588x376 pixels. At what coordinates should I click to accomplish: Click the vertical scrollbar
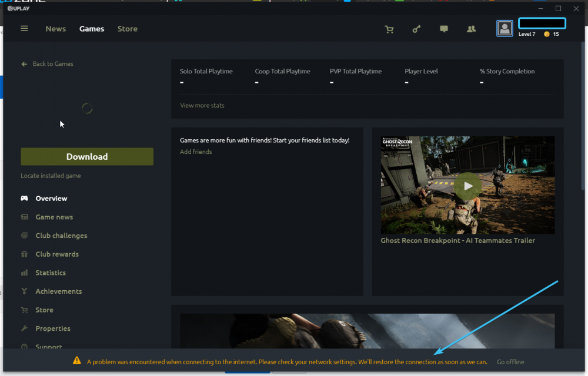tap(583, 116)
